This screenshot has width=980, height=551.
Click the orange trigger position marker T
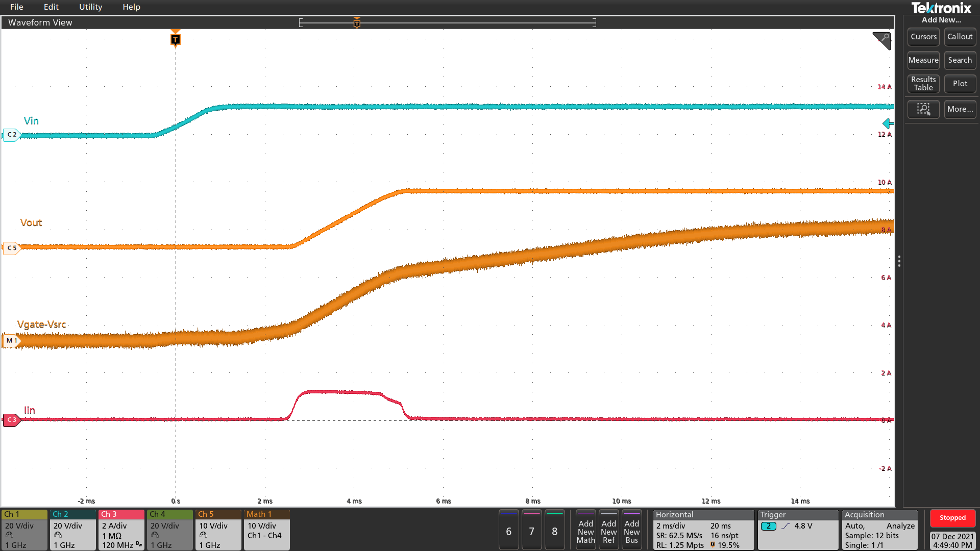[x=175, y=40]
